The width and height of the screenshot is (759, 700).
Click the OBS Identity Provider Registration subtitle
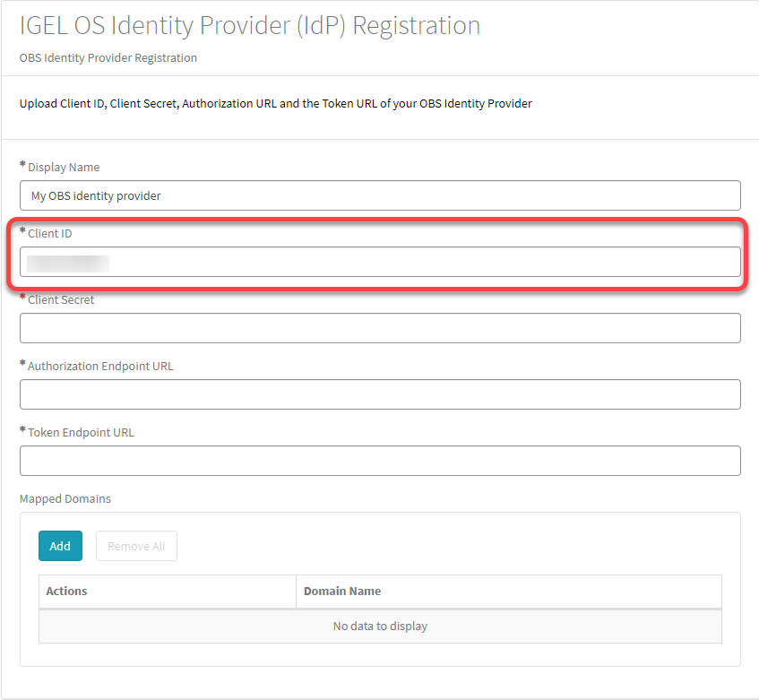tap(107, 57)
